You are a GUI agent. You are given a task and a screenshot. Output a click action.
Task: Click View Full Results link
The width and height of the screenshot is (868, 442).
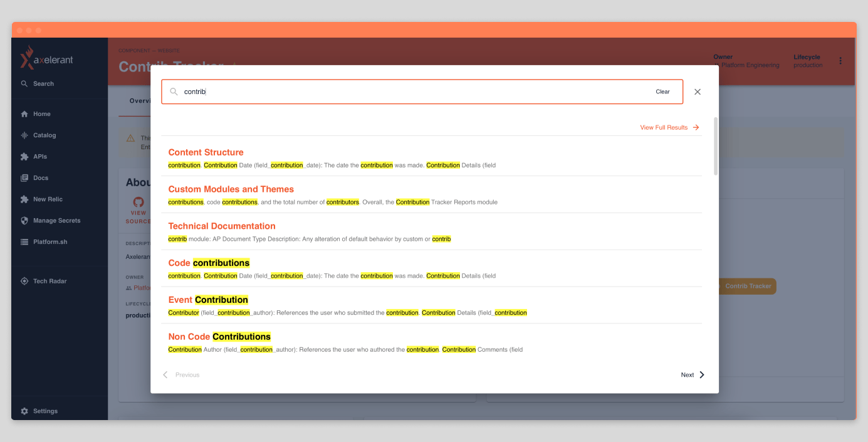click(669, 127)
